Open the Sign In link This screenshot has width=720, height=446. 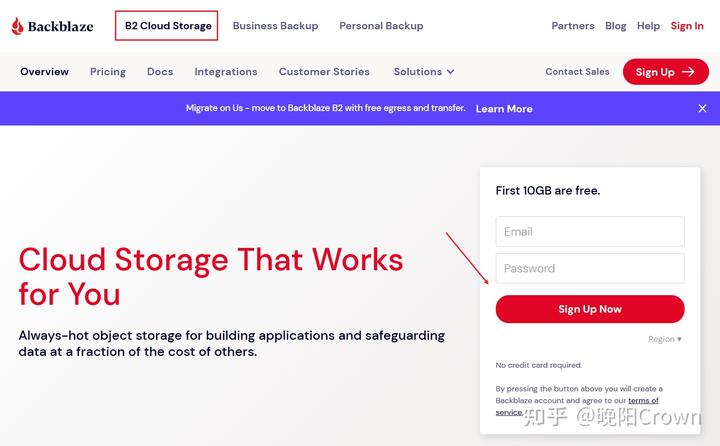tap(687, 26)
